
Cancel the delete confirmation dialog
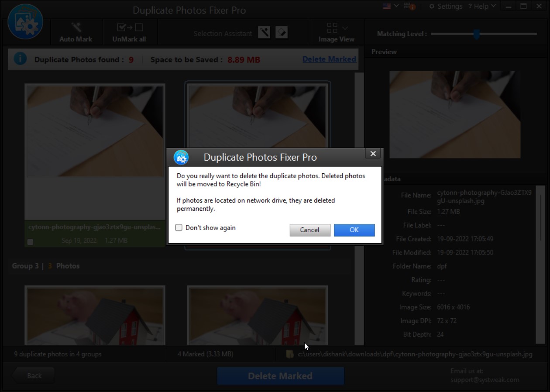(310, 230)
